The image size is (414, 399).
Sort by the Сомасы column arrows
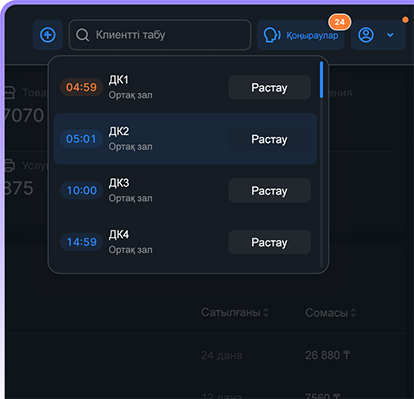point(353,313)
